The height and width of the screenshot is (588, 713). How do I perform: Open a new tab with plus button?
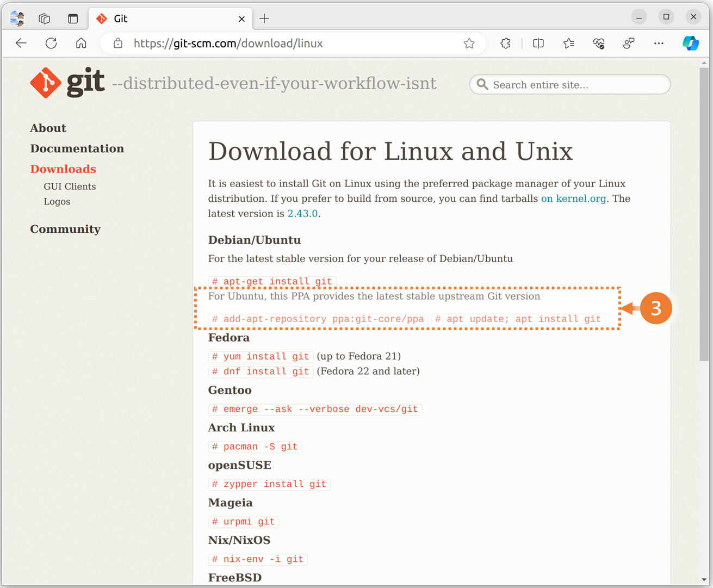point(264,18)
